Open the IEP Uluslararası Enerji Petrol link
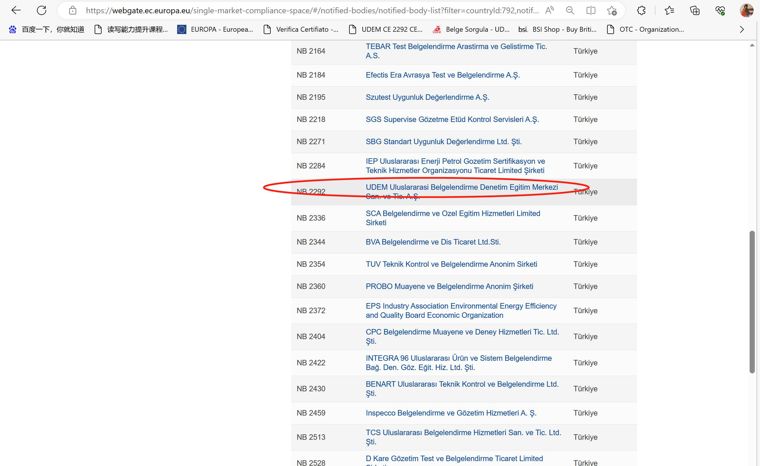This screenshot has height=466, width=760. pyautogui.click(x=455, y=166)
